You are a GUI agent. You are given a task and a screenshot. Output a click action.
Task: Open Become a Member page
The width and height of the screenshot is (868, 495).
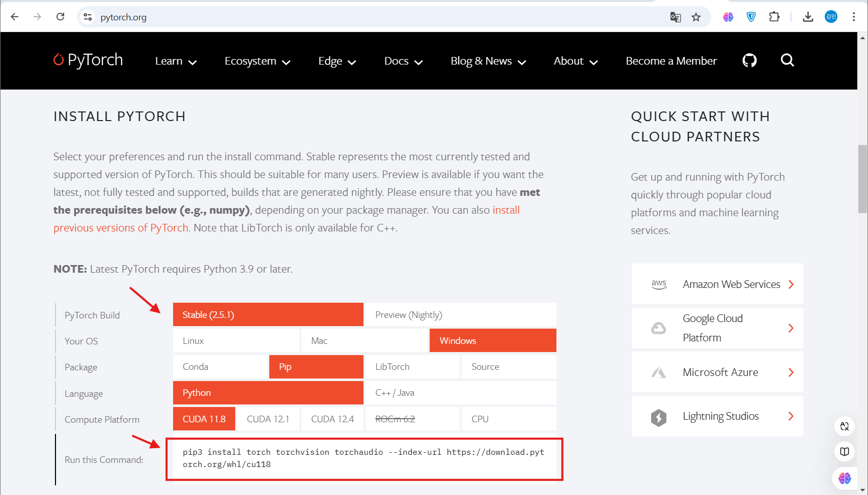click(x=671, y=61)
